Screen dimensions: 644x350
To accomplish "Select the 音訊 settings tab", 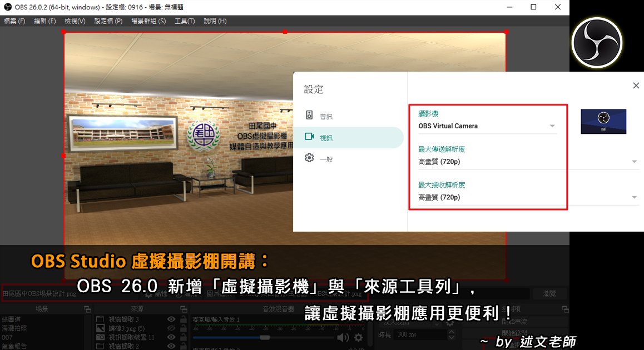I will 348,116.
